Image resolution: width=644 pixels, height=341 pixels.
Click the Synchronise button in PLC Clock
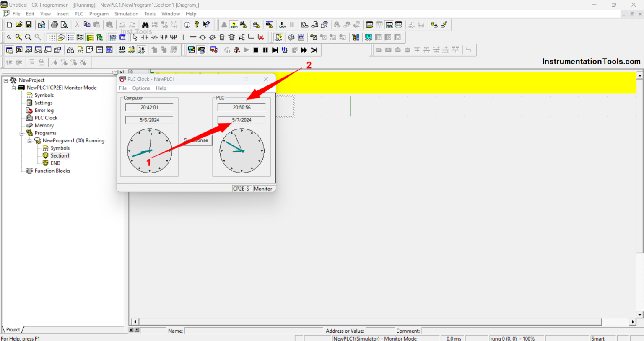click(196, 140)
